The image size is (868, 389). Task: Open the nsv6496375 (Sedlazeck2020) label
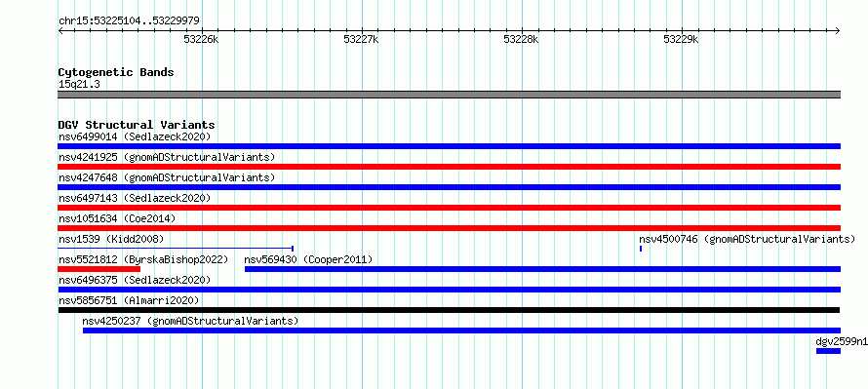coord(135,280)
